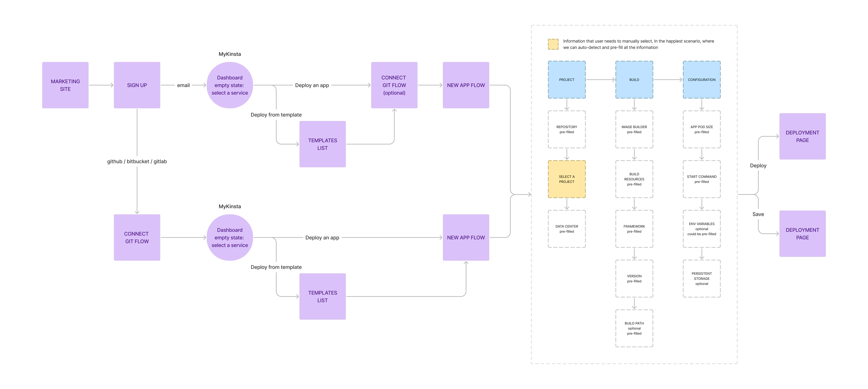Click the 'Deploy' connector label
Screen dimensions: 868x389
click(x=758, y=166)
